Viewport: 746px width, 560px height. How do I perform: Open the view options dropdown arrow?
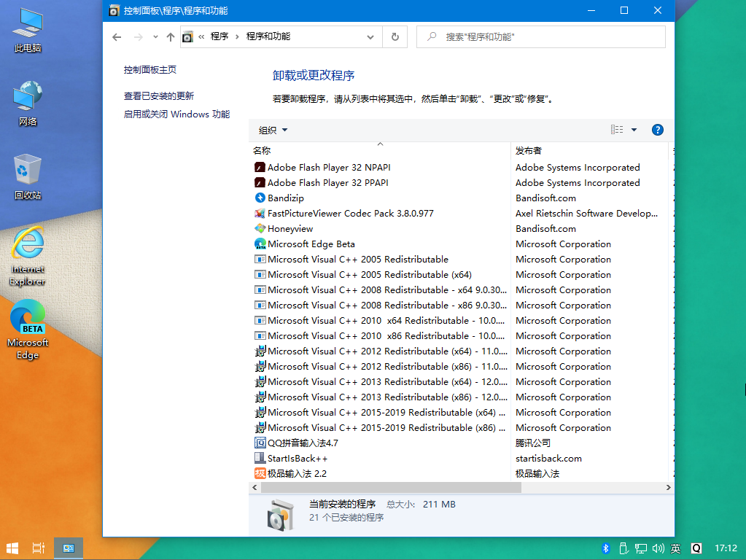[634, 130]
